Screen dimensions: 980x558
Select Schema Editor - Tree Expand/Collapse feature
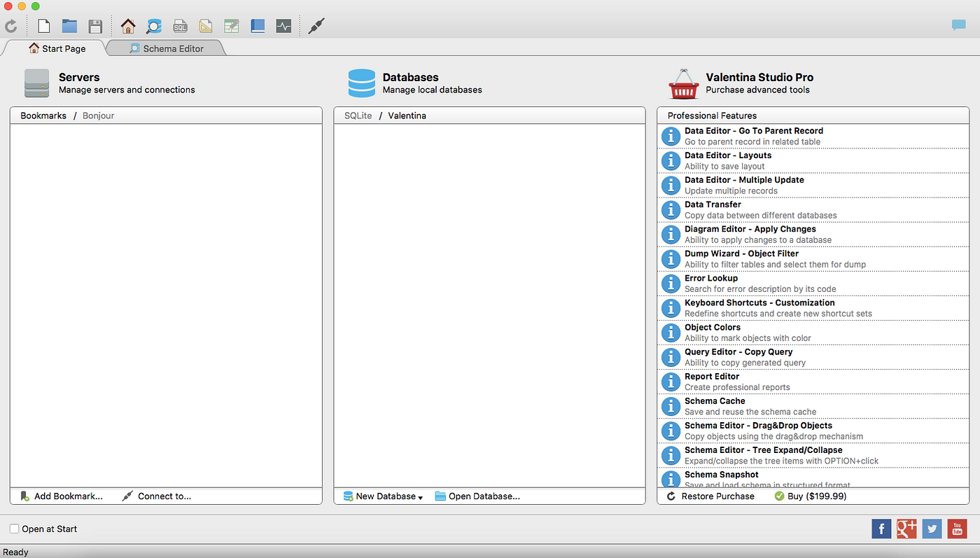click(x=813, y=455)
